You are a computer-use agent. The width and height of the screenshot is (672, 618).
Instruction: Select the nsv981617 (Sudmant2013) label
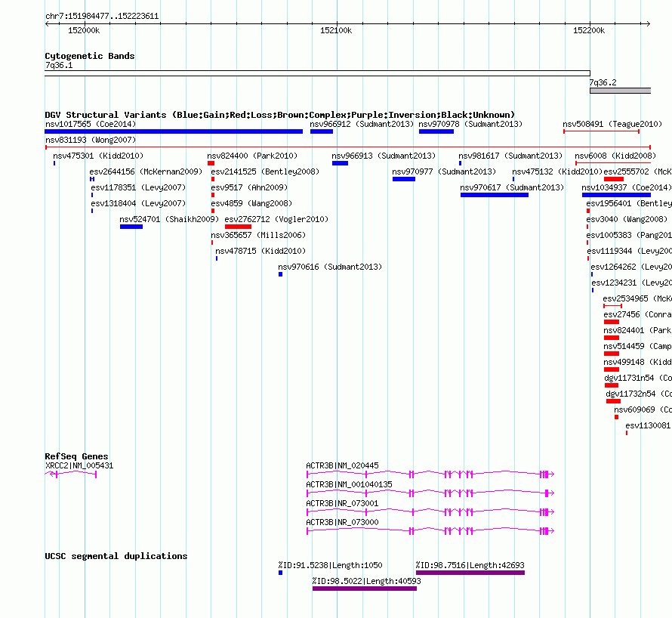(x=510, y=156)
